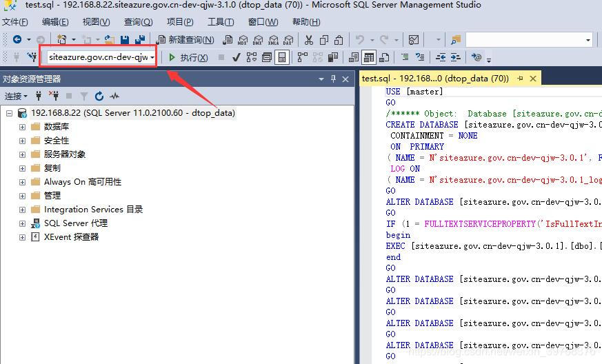Toggle pin on the test.sql tab
This screenshot has height=364, width=602.
pos(520,79)
